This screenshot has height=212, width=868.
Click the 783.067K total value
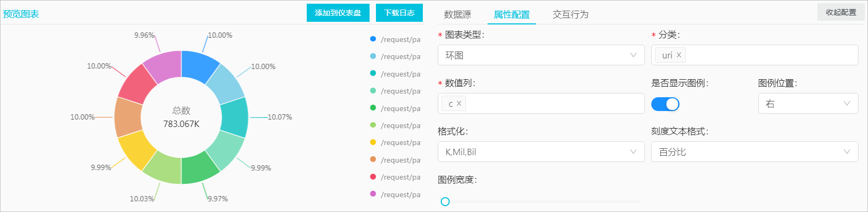(181, 124)
